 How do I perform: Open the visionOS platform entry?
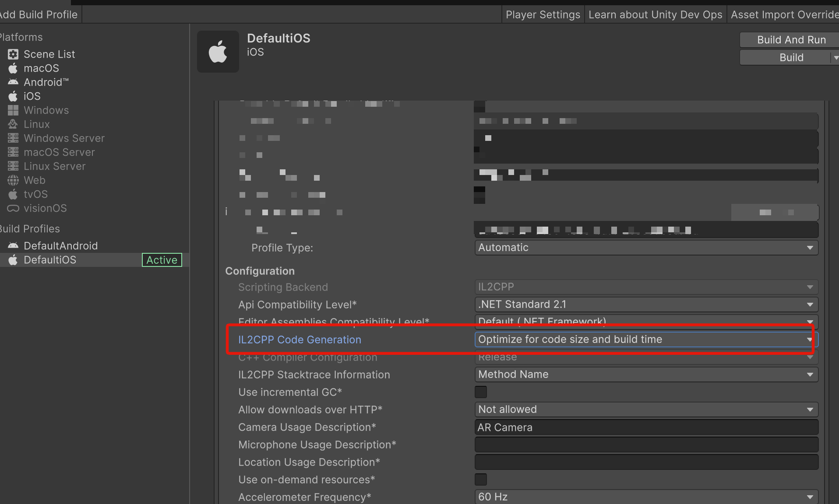[45, 208]
